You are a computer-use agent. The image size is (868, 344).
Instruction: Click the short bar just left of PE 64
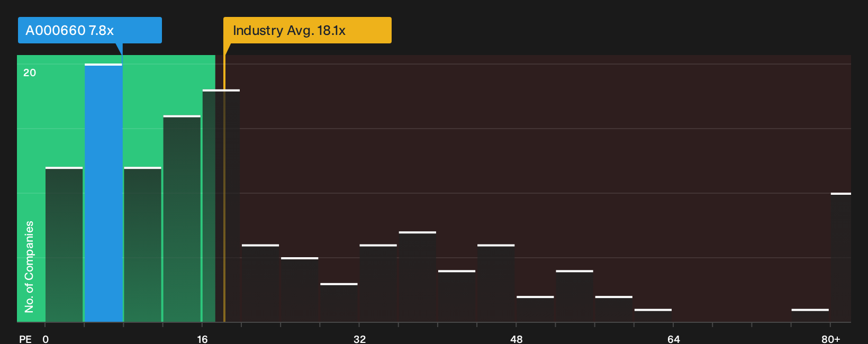(653, 315)
